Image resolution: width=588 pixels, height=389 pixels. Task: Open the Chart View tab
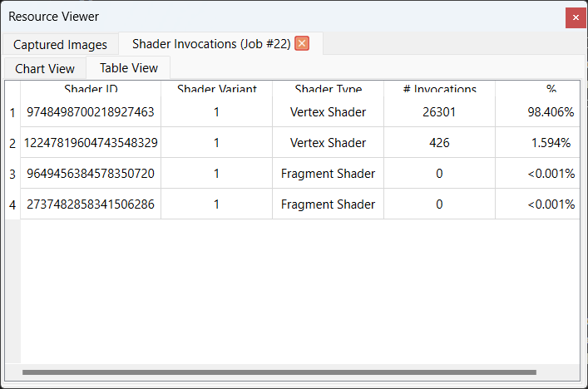pos(45,69)
